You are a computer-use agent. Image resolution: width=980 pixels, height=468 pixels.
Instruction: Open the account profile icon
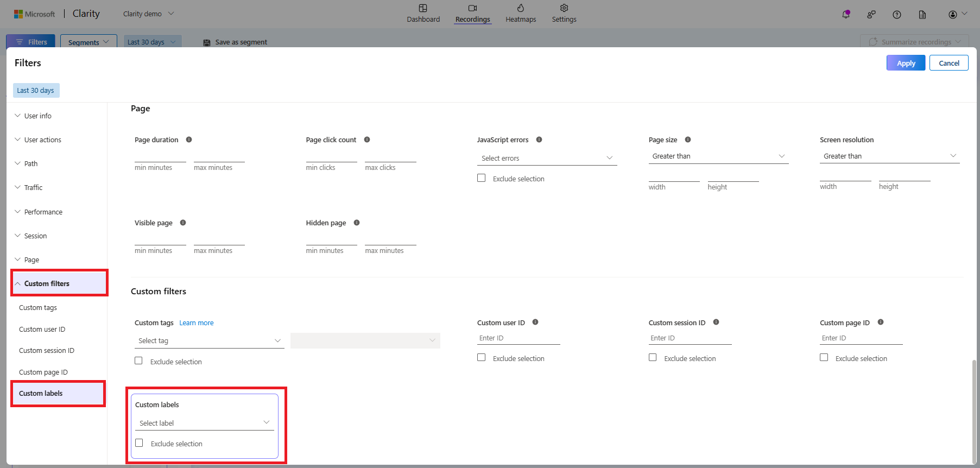(953, 15)
